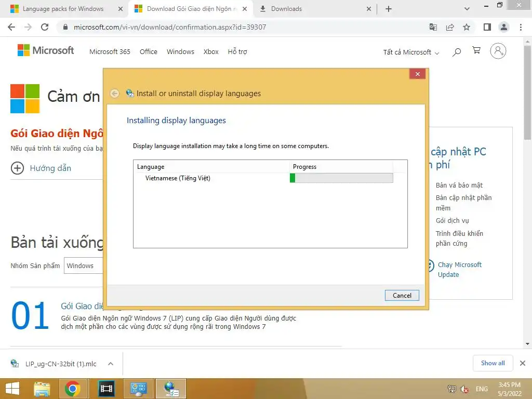
Task: Click language installer taskbar icon
Action: coord(170,389)
